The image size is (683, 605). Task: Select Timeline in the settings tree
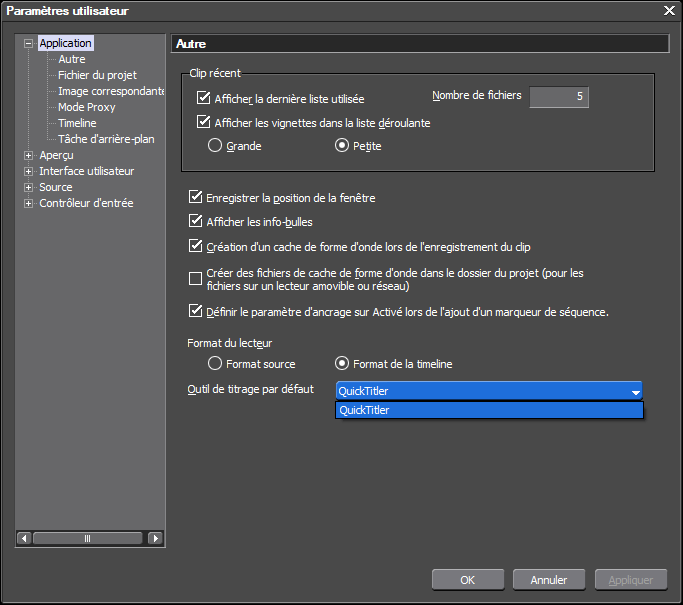[x=77, y=124]
